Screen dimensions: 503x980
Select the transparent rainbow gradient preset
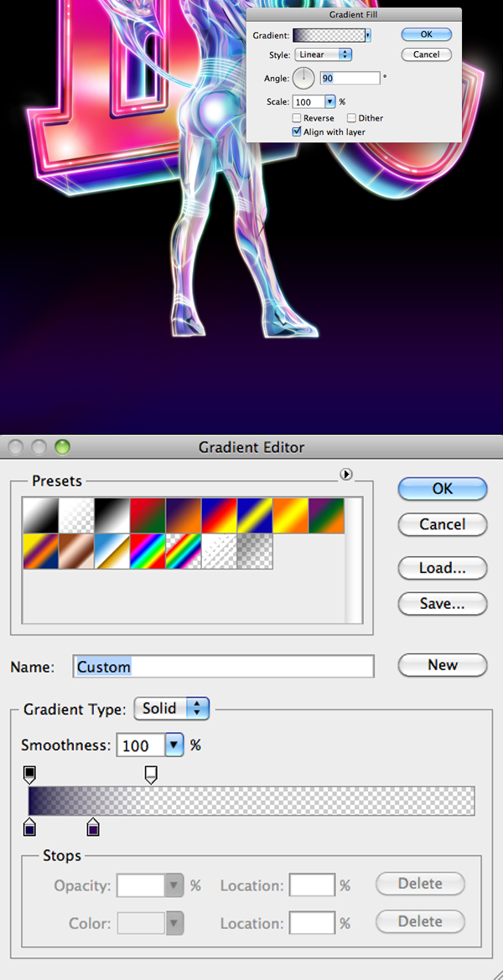[x=184, y=551]
